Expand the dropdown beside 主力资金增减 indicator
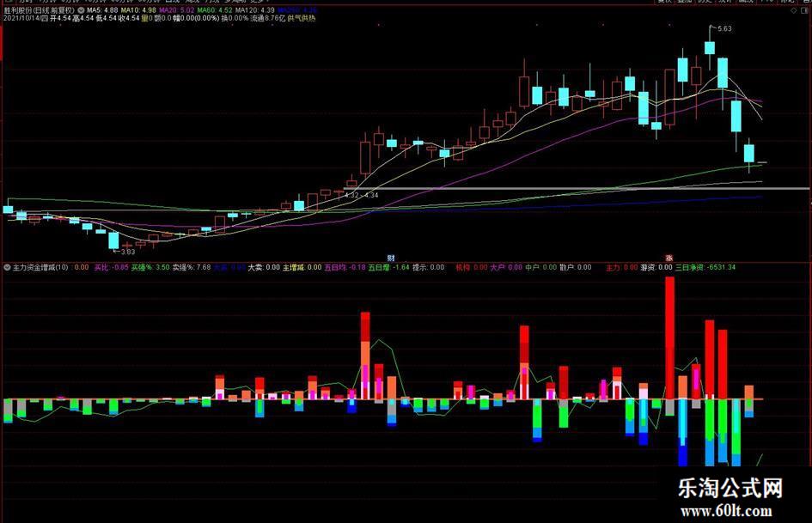 (x=7, y=268)
